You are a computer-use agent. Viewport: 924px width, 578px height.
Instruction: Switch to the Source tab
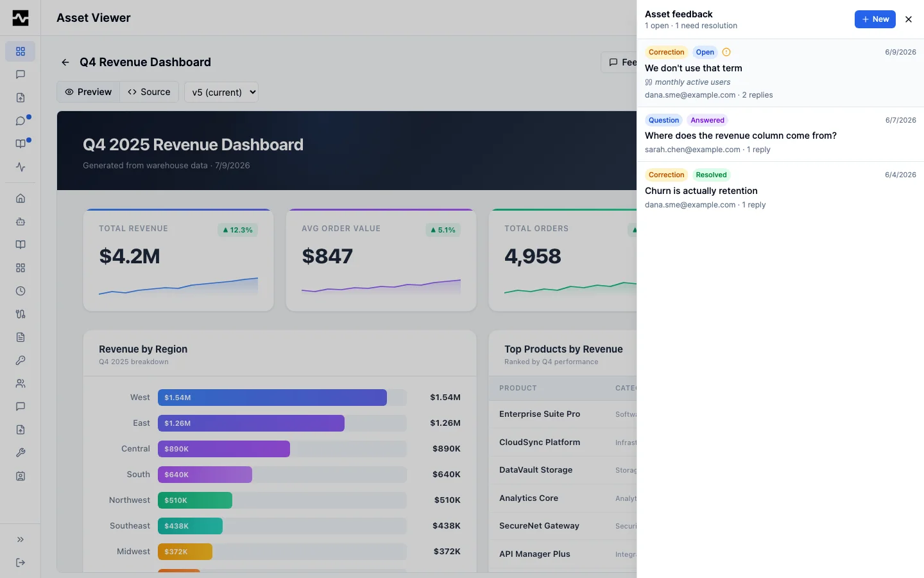coord(149,92)
